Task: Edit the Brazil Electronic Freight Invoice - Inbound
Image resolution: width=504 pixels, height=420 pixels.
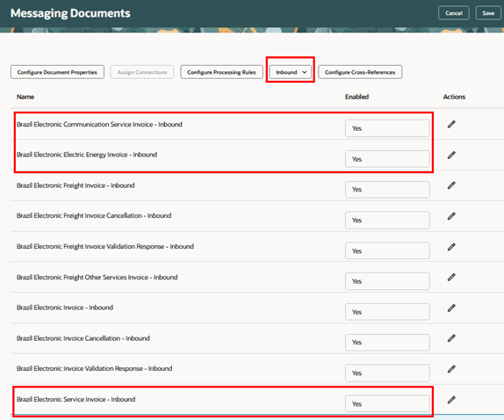Action: [x=451, y=185]
